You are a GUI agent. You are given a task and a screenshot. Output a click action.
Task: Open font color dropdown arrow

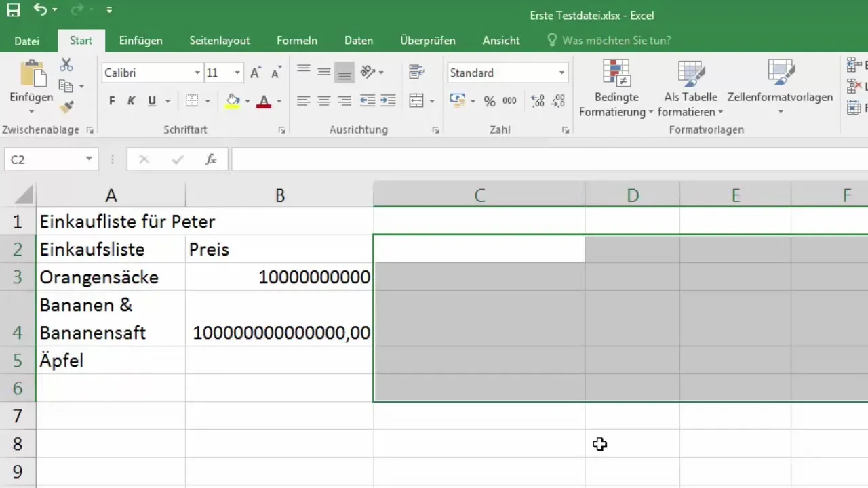click(x=279, y=102)
